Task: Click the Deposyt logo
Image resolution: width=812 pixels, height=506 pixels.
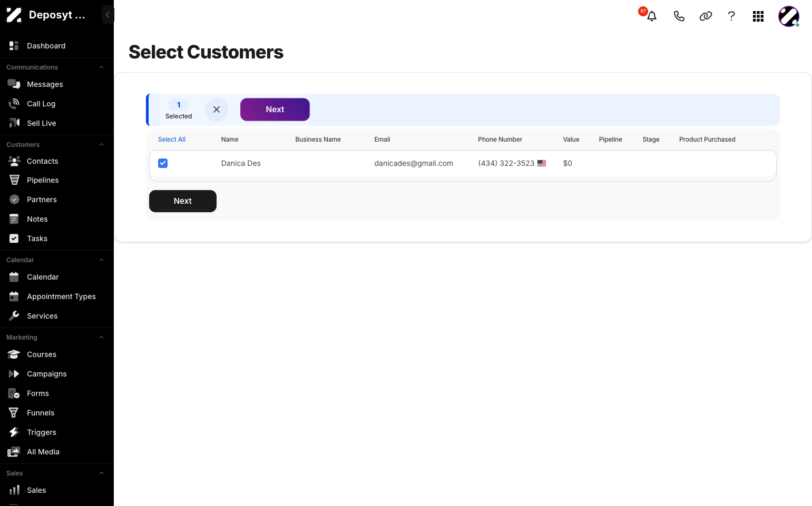Action: tap(14, 15)
